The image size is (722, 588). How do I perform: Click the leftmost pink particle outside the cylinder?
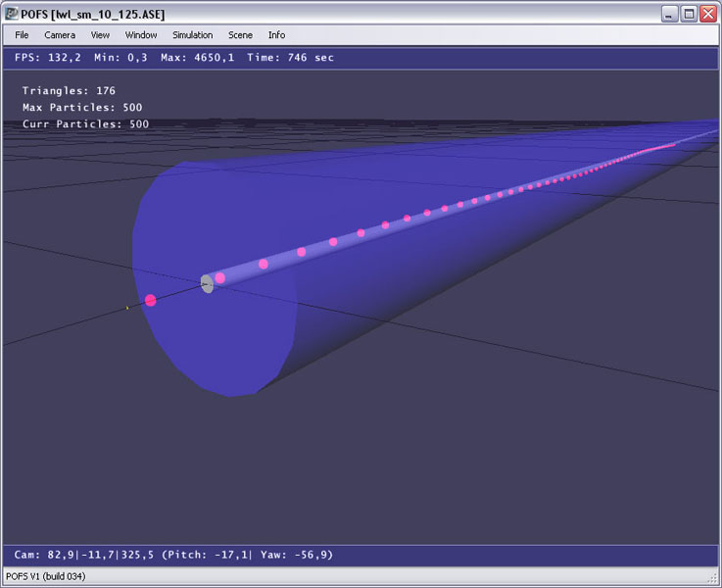click(x=150, y=301)
